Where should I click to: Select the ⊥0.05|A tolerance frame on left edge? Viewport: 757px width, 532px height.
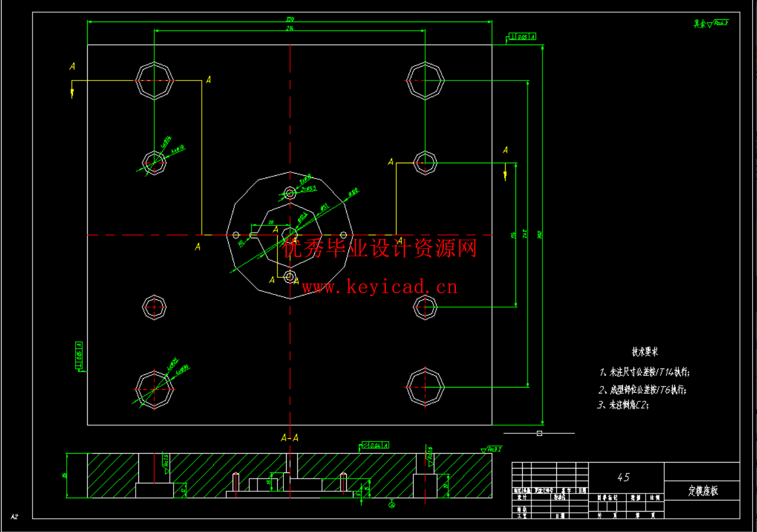point(79,355)
